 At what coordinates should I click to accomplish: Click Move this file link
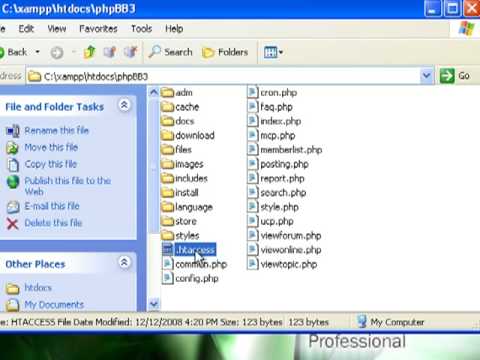[x=51, y=147]
